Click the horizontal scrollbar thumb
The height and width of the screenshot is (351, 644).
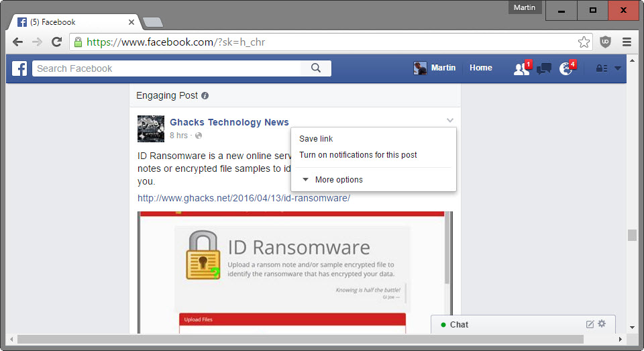click(x=301, y=339)
